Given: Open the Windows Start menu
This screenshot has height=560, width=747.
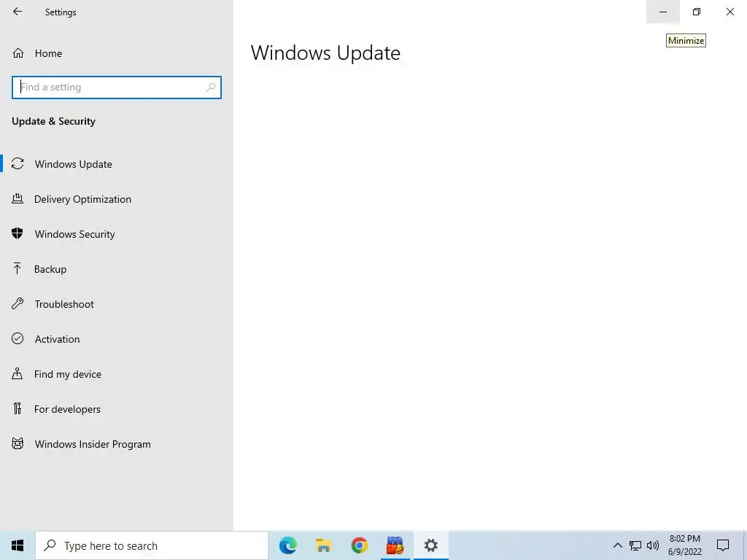Looking at the screenshot, I should click(x=18, y=545).
